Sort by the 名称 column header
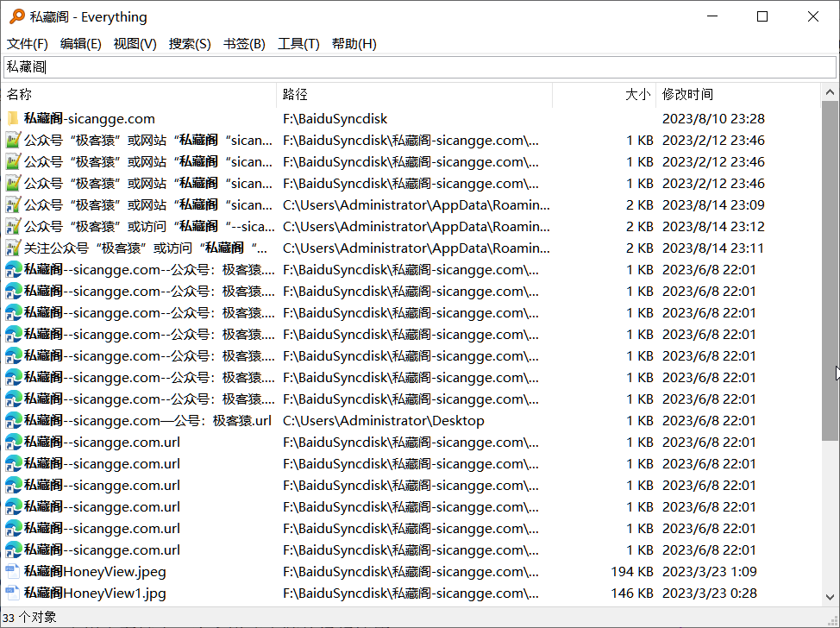The image size is (840, 628). click(x=140, y=94)
